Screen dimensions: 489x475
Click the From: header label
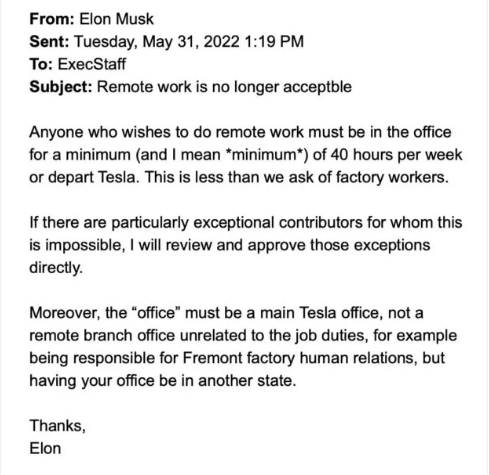(x=52, y=19)
